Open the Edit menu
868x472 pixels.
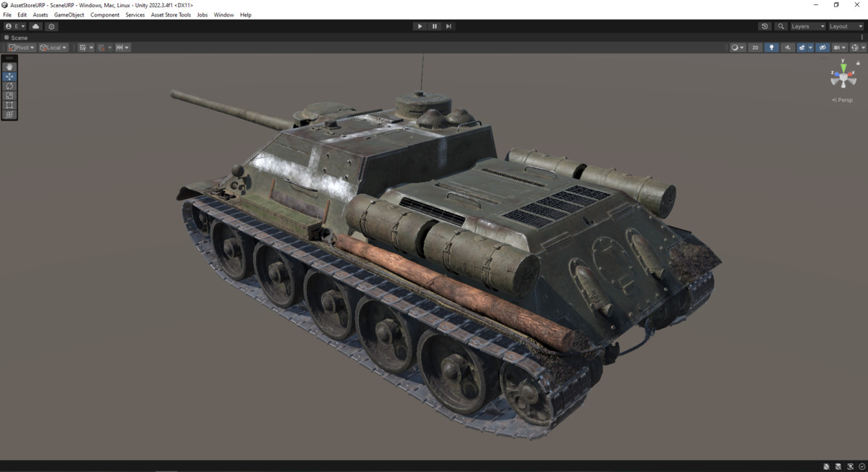coord(22,14)
